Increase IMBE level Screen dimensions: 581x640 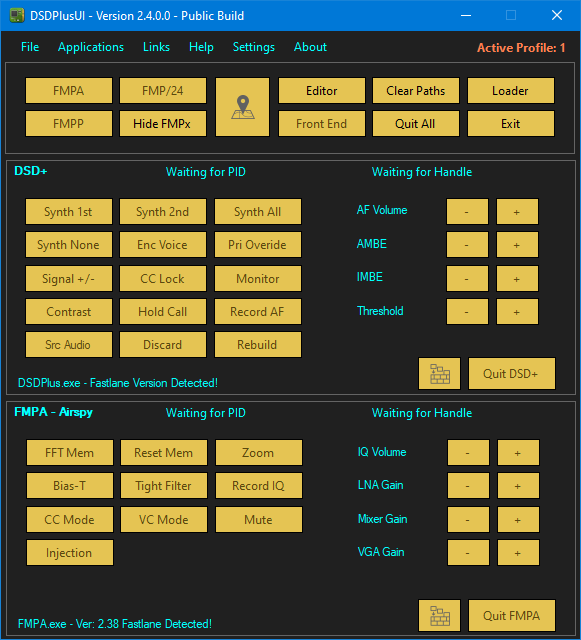coord(517,278)
